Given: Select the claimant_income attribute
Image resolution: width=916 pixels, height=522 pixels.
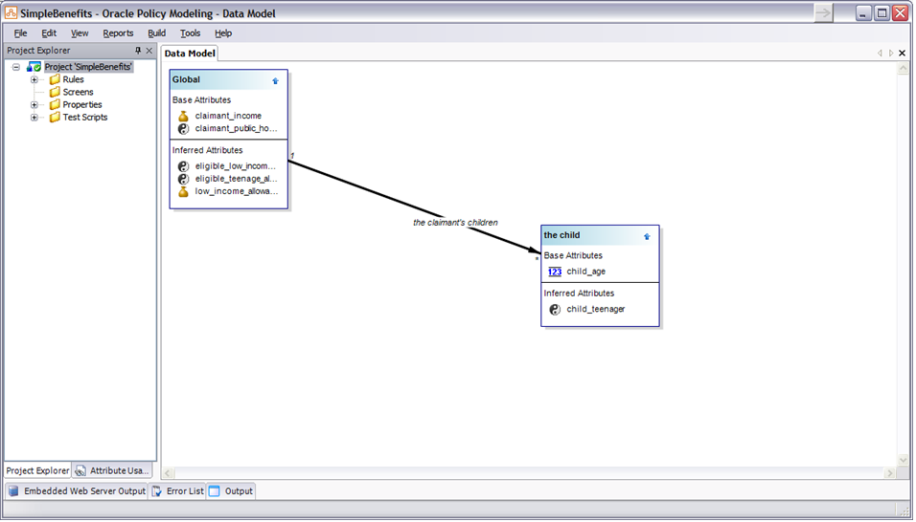Looking at the screenshot, I should [x=228, y=116].
